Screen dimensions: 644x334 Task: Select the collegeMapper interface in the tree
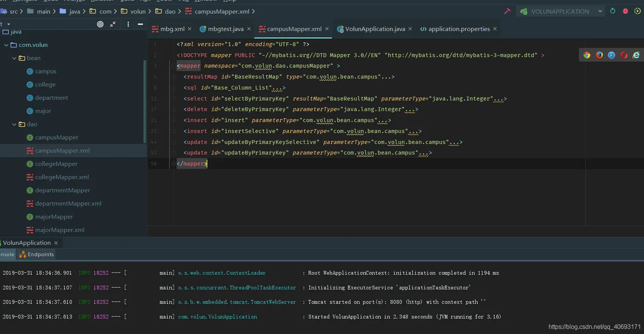click(x=52, y=164)
